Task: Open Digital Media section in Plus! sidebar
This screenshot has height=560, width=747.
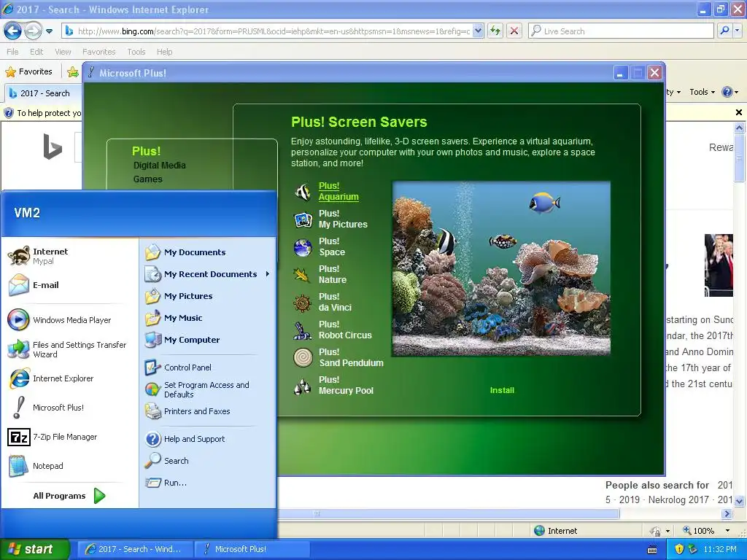Action: click(x=160, y=166)
